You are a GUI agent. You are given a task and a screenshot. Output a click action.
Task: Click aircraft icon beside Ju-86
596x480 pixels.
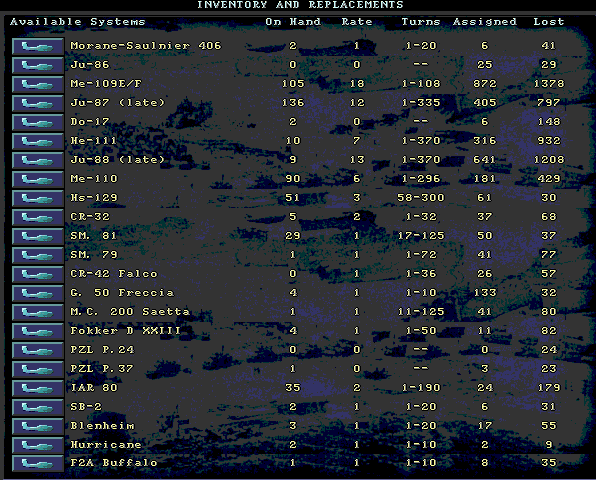point(38,65)
